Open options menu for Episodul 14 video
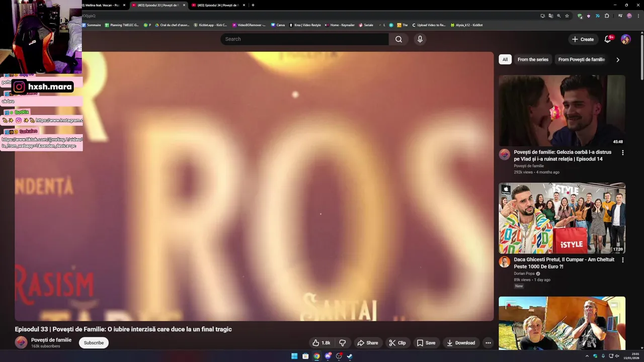Viewport: 644px width, 362px height. (622, 152)
